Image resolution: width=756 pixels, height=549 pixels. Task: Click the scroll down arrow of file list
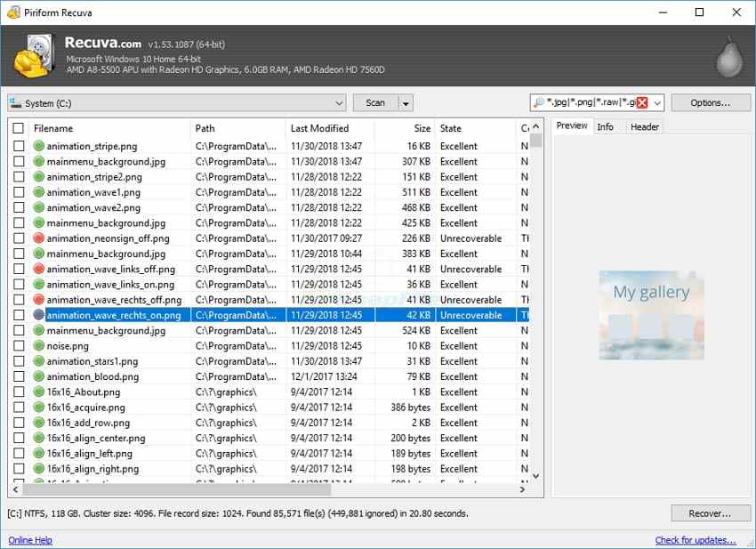pos(535,476)
